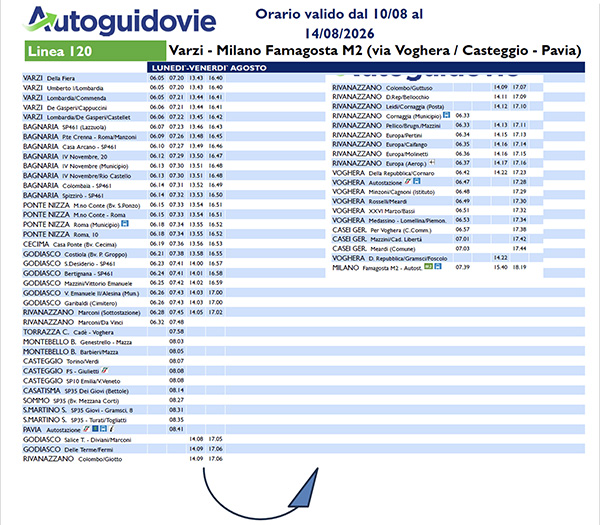
Task: Select the GODIASCO Costiola (Bv. P. Groppo) stop
Action: 75,254
